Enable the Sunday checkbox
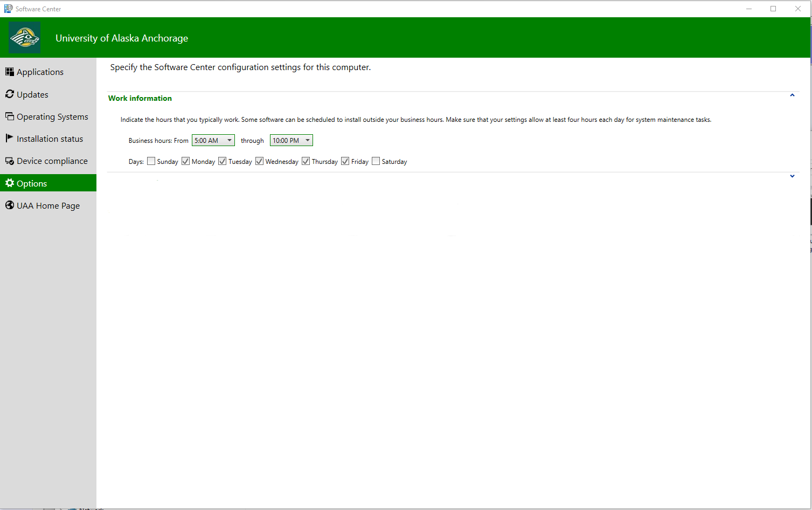Viewport: 812px width, 510px height. tap(151, 161)
